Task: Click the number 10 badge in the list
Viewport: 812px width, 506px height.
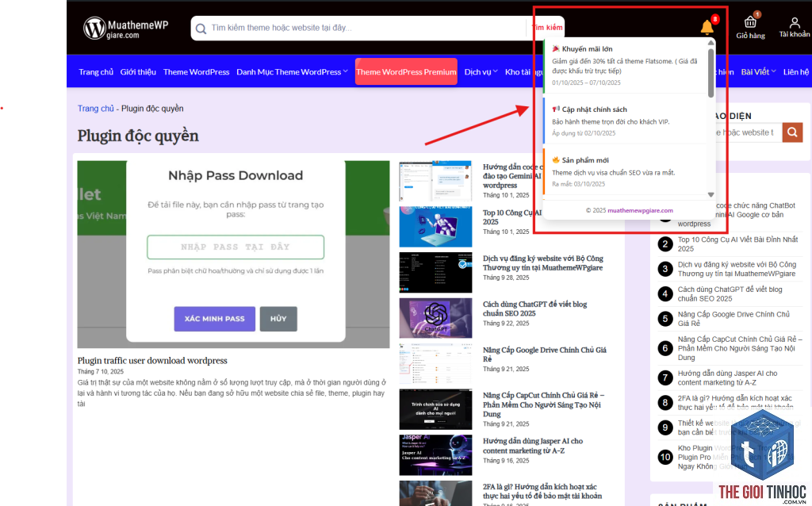Action: 665,457
